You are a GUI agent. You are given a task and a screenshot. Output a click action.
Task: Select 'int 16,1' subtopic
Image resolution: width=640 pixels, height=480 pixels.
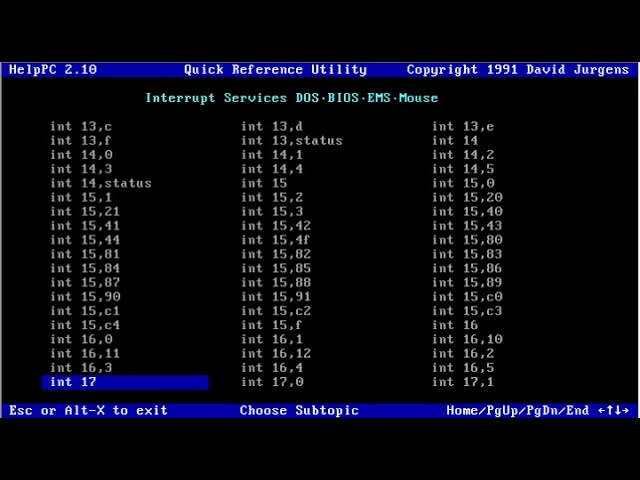click(272, 339)
